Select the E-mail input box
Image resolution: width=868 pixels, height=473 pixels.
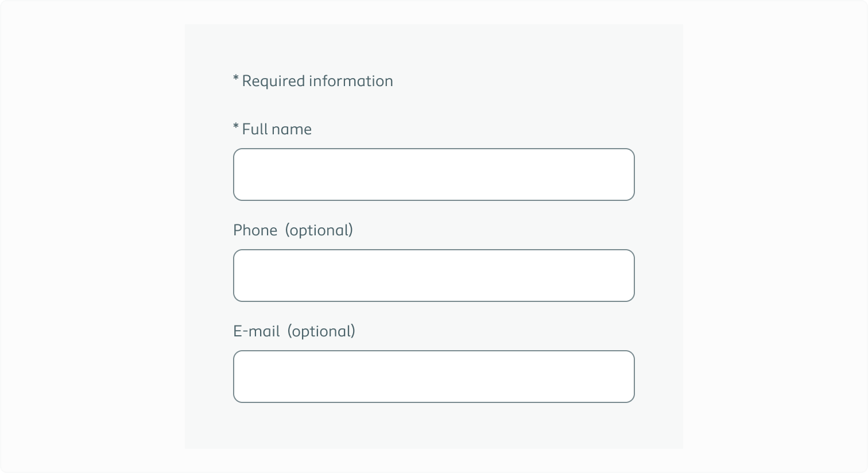[434, 377]
